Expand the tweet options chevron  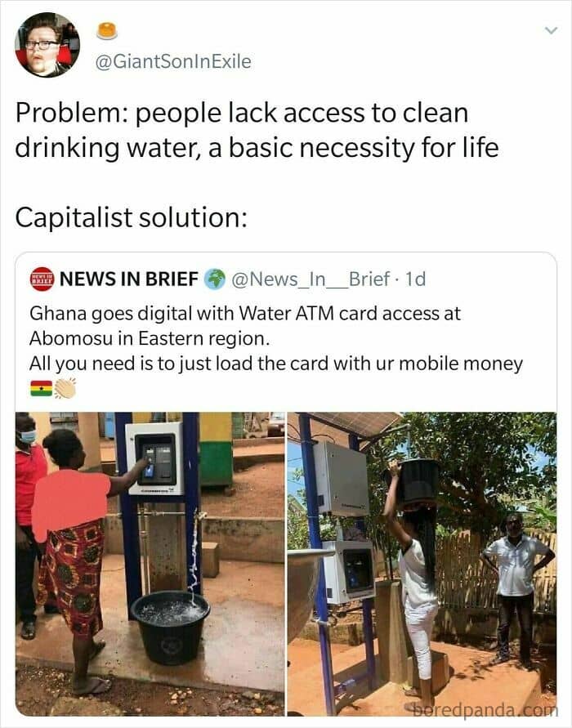551,31
